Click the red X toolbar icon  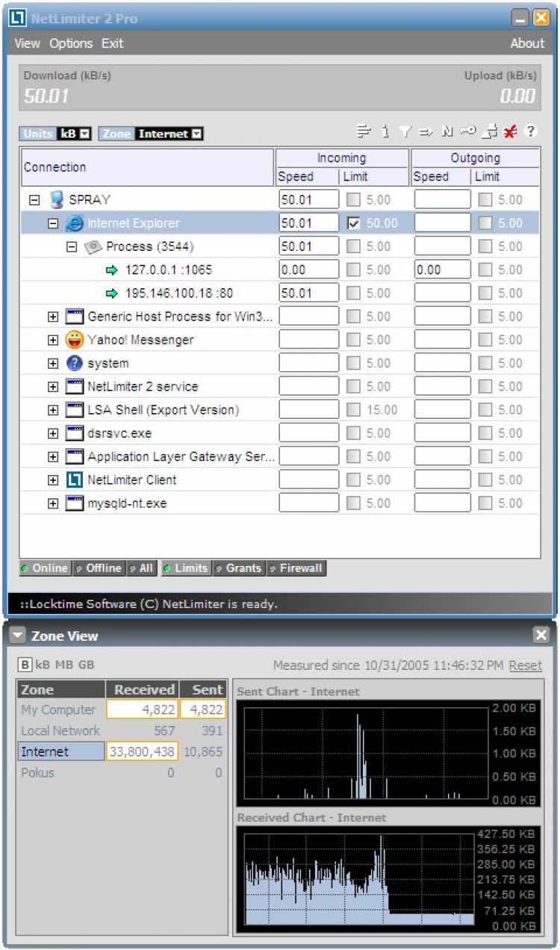(510, 131)
